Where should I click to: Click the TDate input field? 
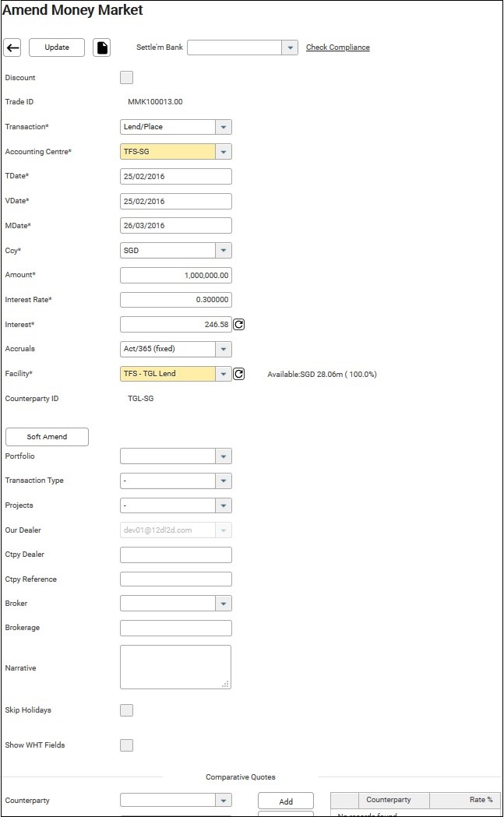176,177
